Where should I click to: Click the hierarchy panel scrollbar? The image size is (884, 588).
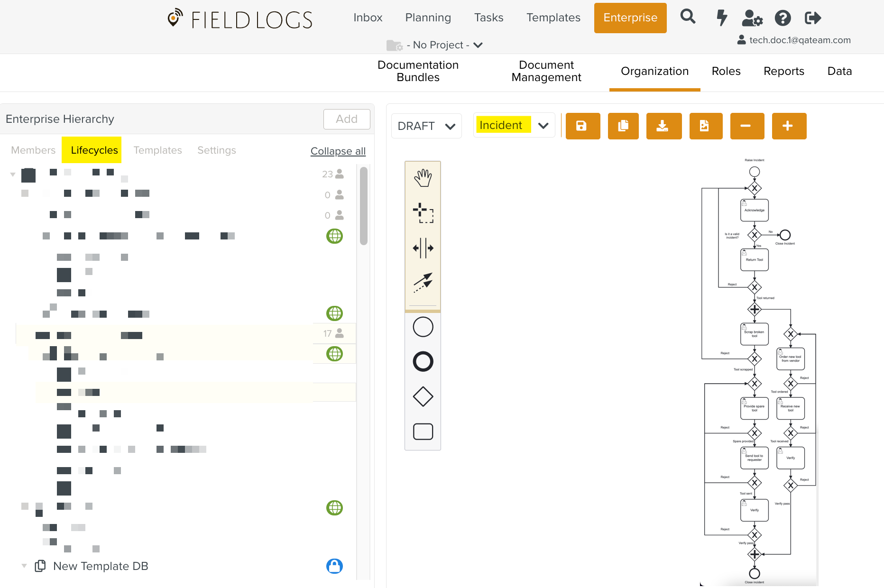[364, 206]
